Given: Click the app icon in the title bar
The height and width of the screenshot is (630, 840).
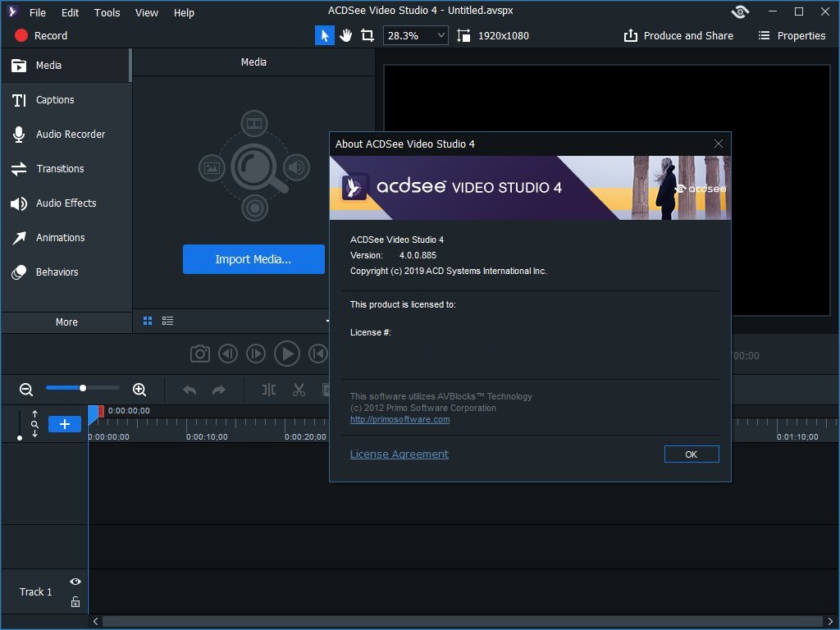Looking at the screenshot, I should pyautogui.click(x=13, y=11).
